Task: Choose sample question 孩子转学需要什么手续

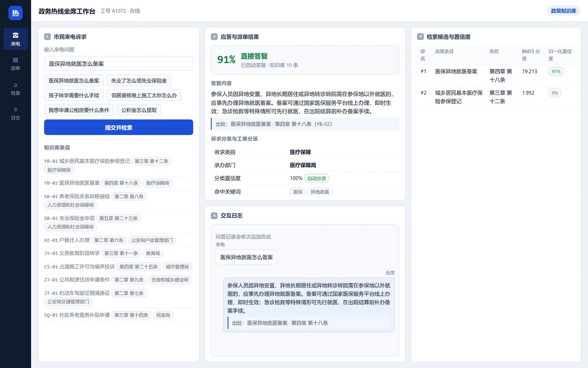Action: pos(74,95)
